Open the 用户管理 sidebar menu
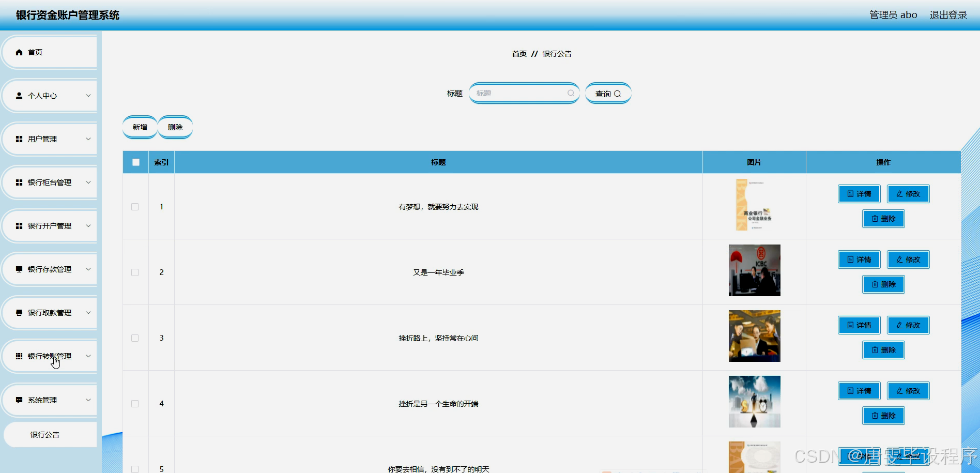The height and width of the screenshot is (473, 980). coord(49,139)
